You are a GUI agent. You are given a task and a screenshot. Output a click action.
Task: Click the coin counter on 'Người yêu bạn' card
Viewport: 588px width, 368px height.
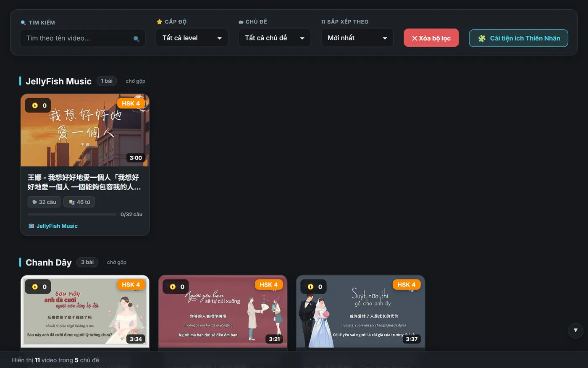pos(176,287)
